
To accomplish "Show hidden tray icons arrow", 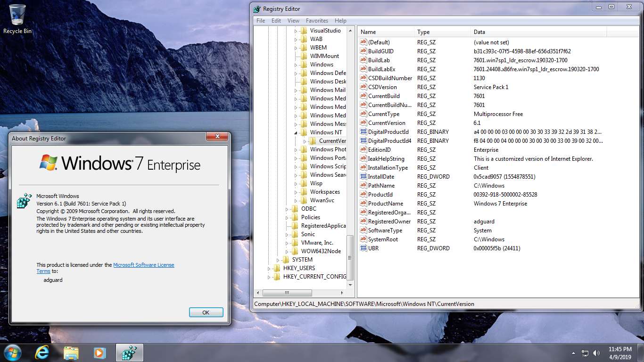I will point(574,353).
